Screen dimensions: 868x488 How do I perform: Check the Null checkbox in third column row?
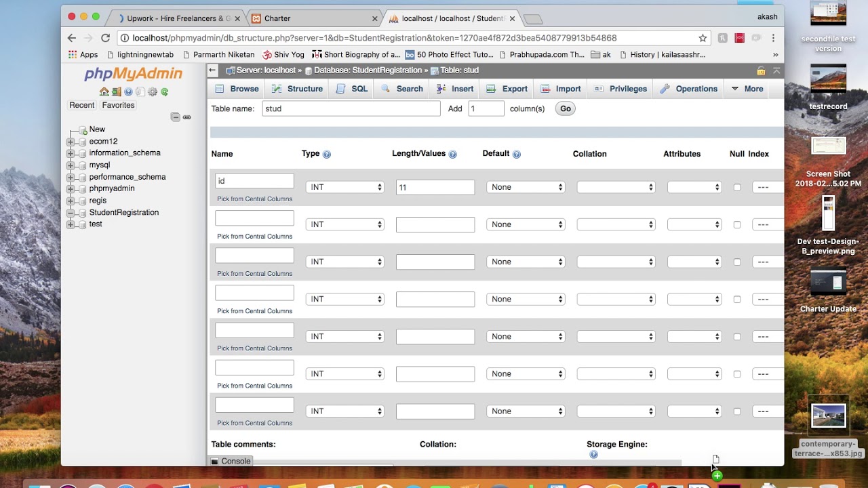(737, 262)
